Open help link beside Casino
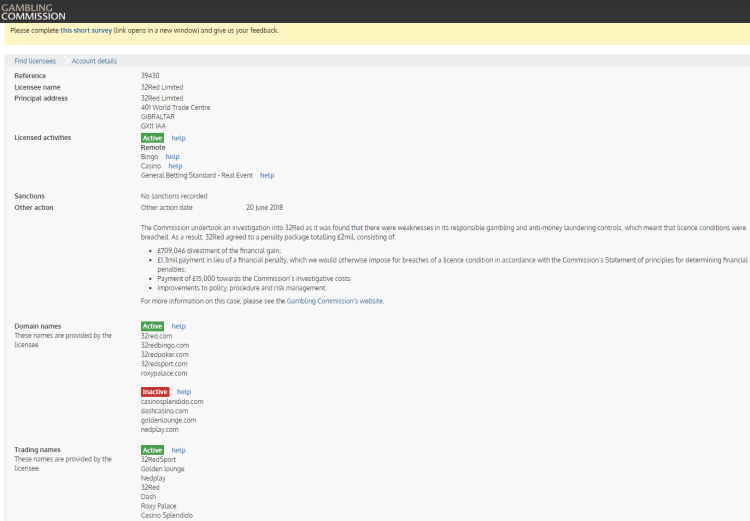The height and width of the screenshot is (521, 750). coord(176,166)
